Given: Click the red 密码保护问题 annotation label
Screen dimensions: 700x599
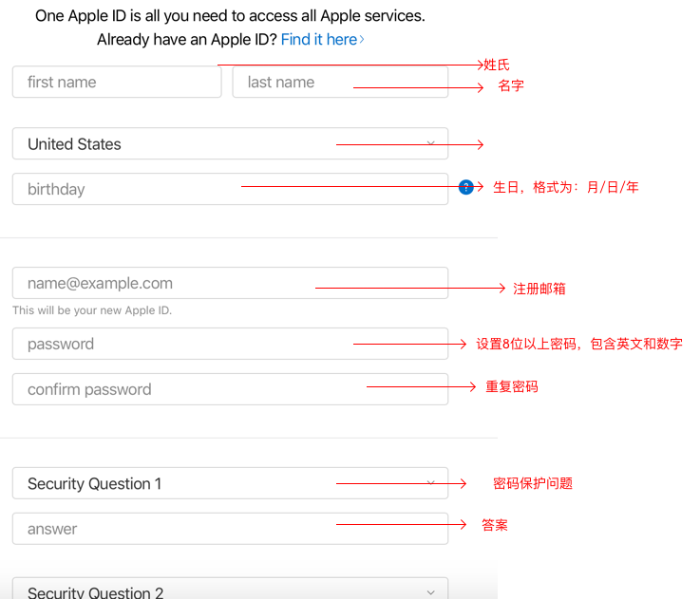Looking at the screenshot, I should coord(532,483).
